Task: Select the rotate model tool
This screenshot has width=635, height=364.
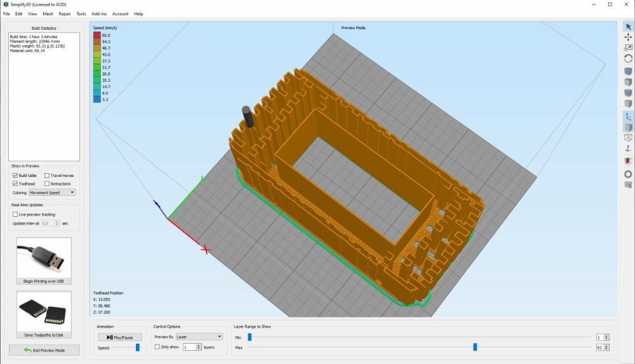Action: pos(628,58)
